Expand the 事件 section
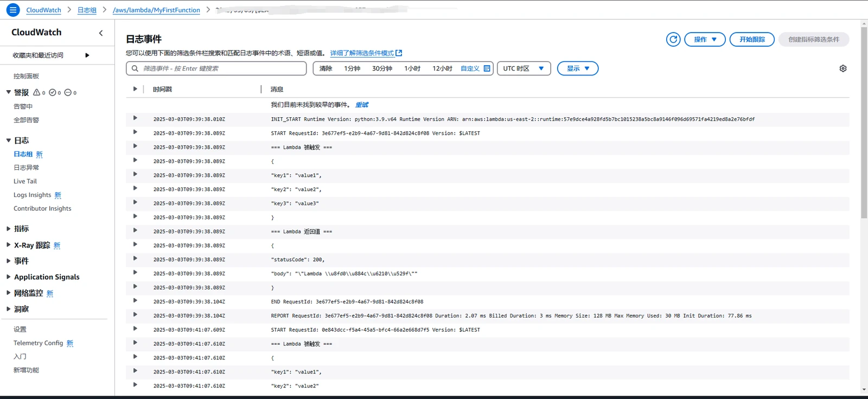 coord(9,261)
